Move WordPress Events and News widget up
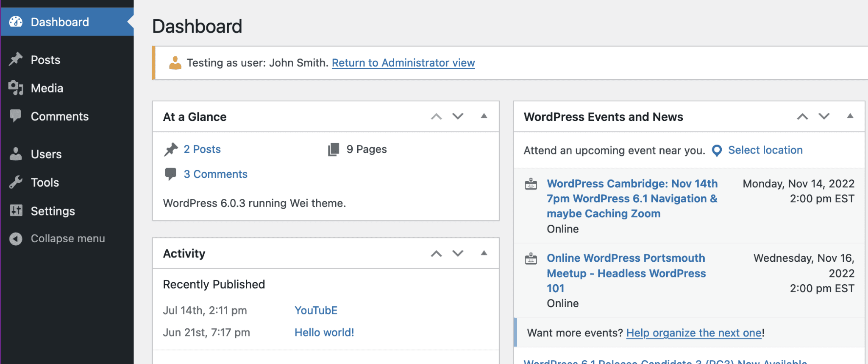Viewport: 868px width, 364px height. click(802, 117)
